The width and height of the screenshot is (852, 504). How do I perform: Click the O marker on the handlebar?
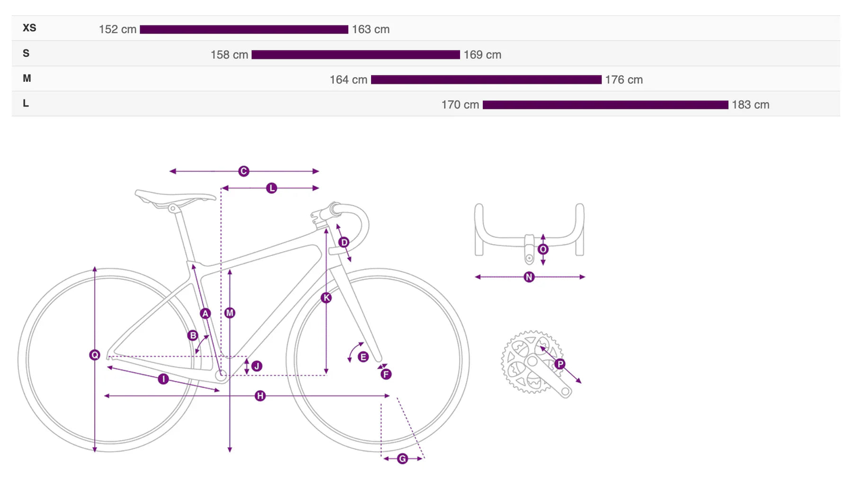pyautogui.click(x=543, y=249)
